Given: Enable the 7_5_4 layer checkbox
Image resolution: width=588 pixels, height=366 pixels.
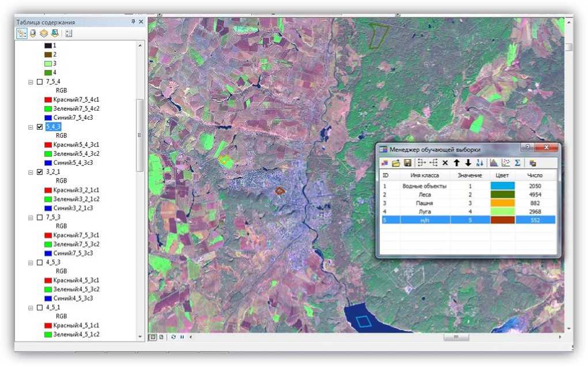Looking at the screenshot, I should point(40,82).
